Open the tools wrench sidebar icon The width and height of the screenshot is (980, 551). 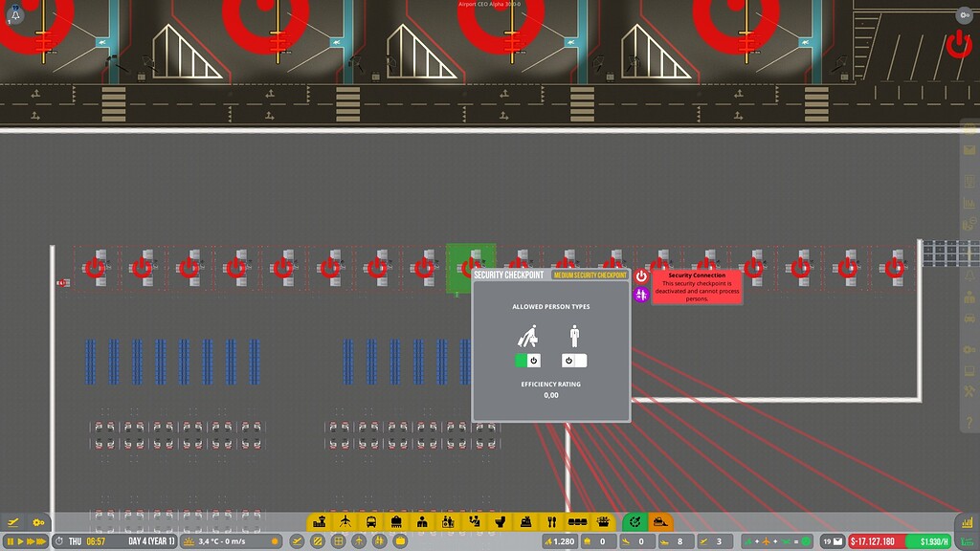pyautogui.click(x=969, y=391)
